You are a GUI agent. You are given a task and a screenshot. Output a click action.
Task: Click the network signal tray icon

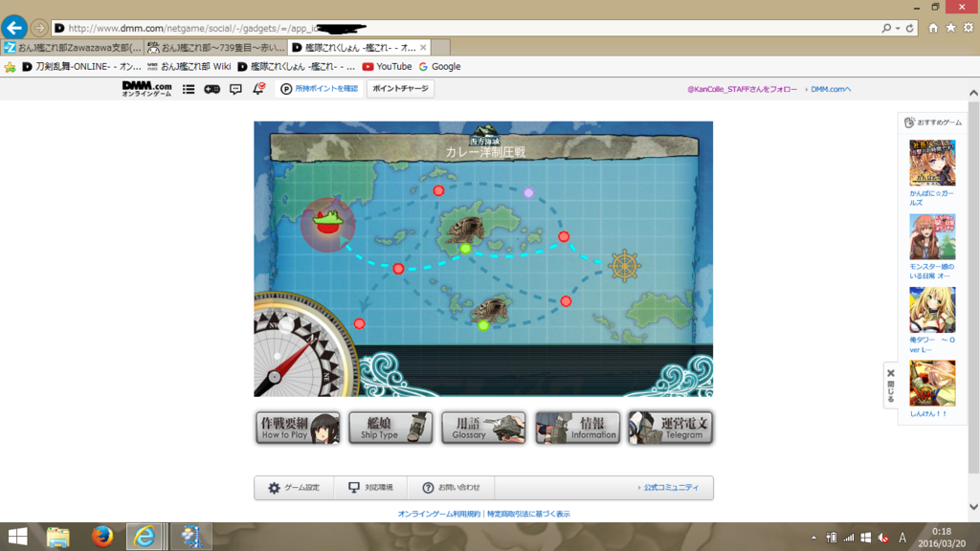(x=848, y=538)
